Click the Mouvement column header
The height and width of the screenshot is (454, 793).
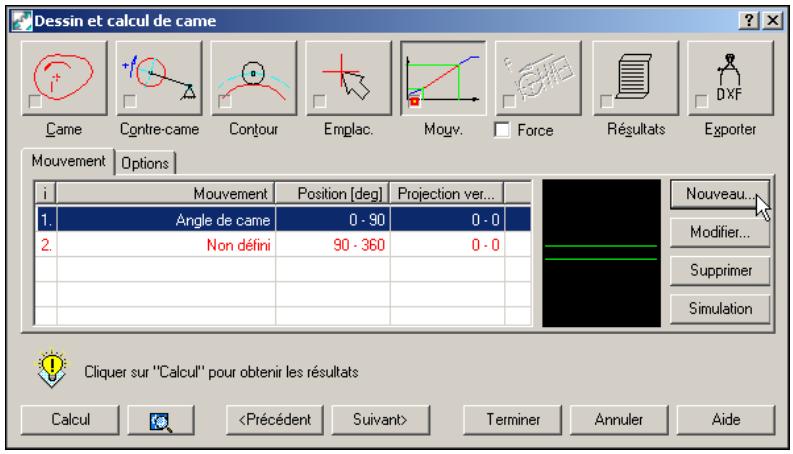(165, 194)
